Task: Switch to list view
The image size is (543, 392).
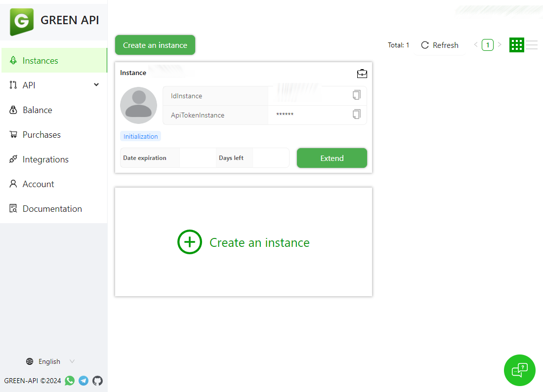Action: click(532, 45)
